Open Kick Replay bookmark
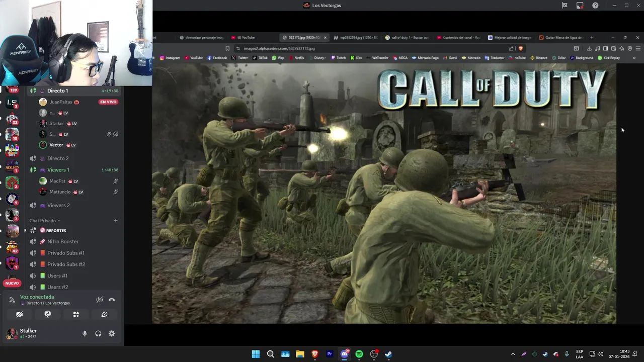 tap(609, 58)
